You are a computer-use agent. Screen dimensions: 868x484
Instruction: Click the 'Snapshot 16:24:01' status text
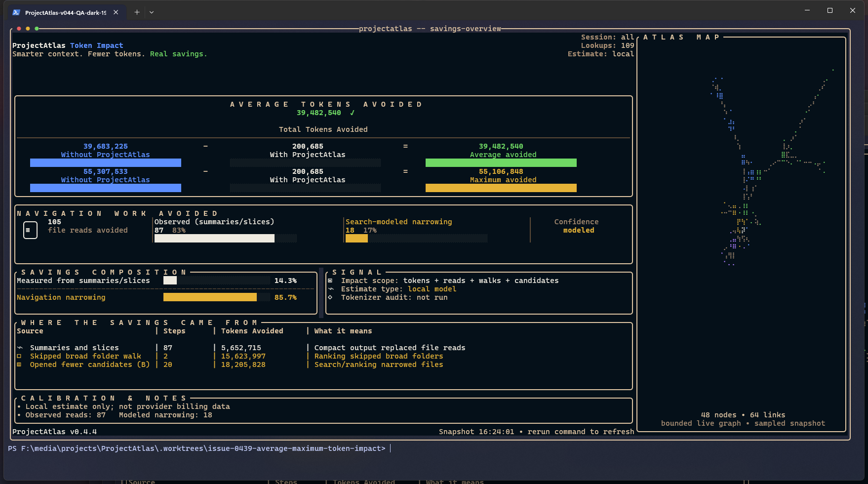[476, 432]
